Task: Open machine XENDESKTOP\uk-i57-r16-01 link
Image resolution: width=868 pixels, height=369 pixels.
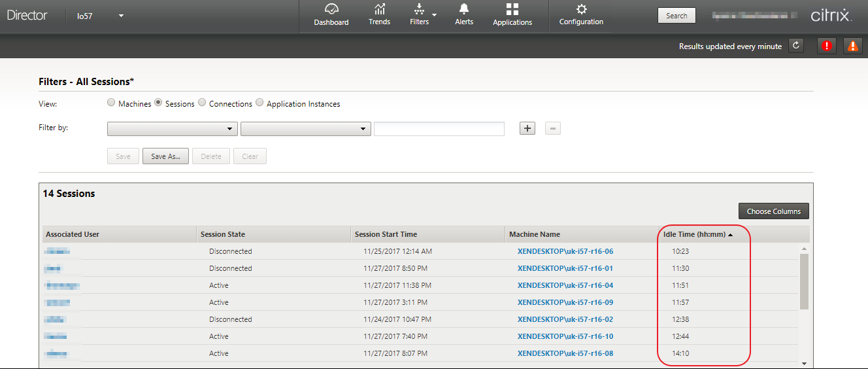Action: pos(565,268)
